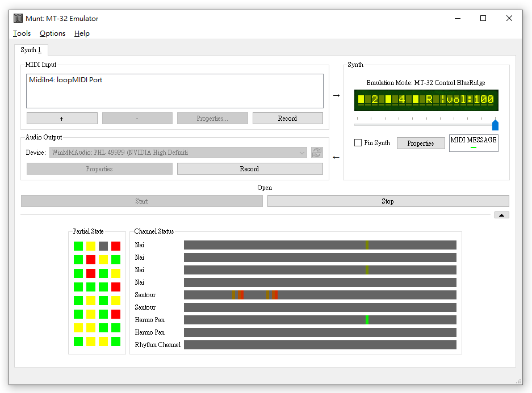Click the synth volume slider handle
Screen dimensions: 532x393
(x=495, y=125)
